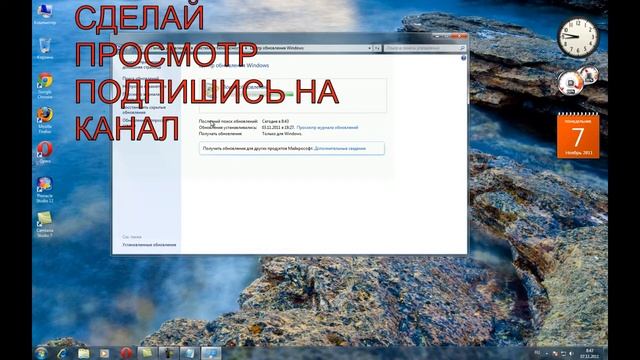Select the text Сегодня в 8:43
This screenshot has height=360, width=640.
276,122
